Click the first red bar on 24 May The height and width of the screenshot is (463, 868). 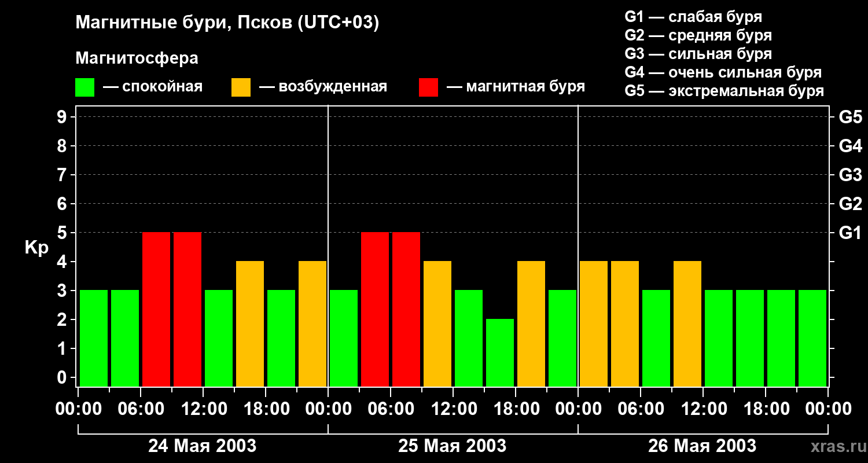click(x=156, y=308)
